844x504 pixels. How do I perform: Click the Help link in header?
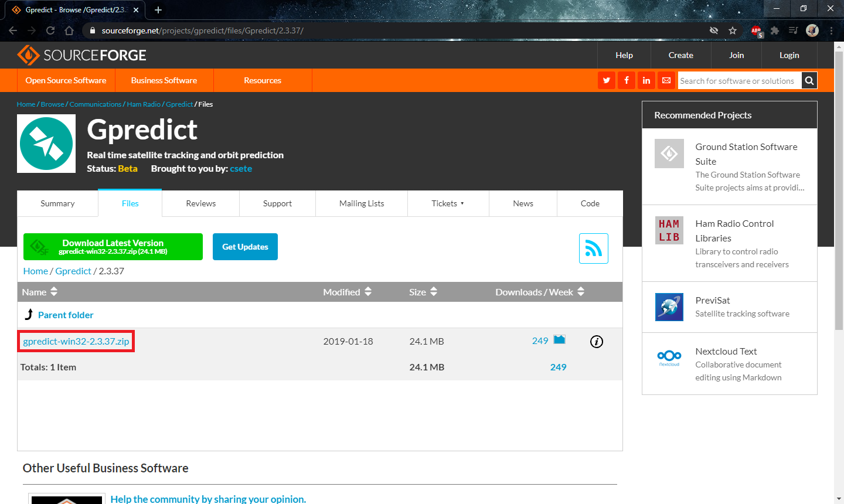point(624,55)
